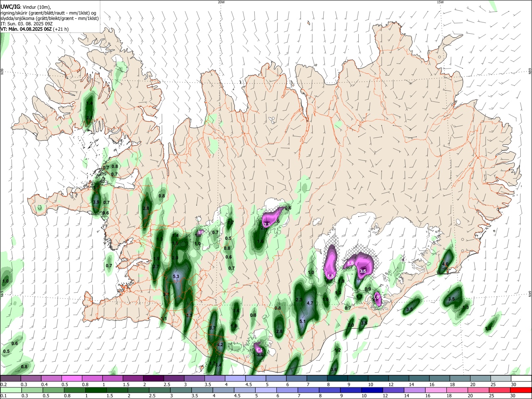Click the darkest green 1 rain legend swatch
Screen dimensions: 532x399
coord(96,390)
